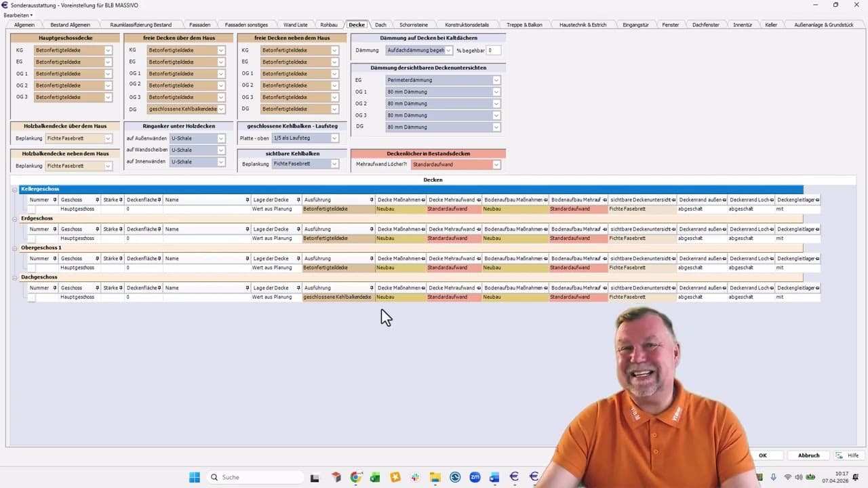Tick the row checkbox in the Dachgeschoss table
The image size is (868, 488).
[x=31, y=298]
